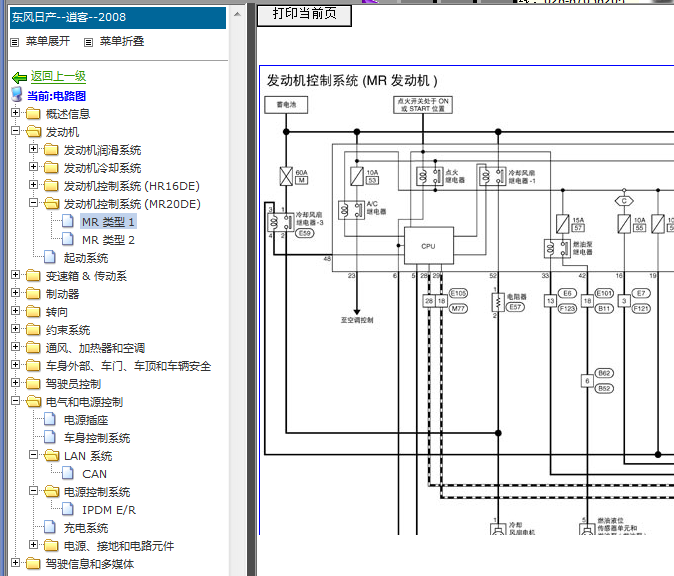Click the 打印当前页 print button
Viewport: 674px width, 576px height.
pyautogui.click(x=304, y=14)
